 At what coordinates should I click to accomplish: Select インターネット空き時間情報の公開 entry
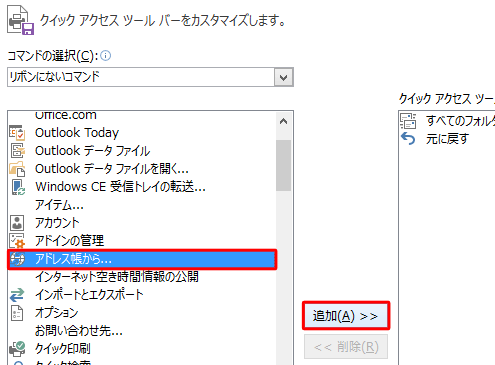[142, 277]
